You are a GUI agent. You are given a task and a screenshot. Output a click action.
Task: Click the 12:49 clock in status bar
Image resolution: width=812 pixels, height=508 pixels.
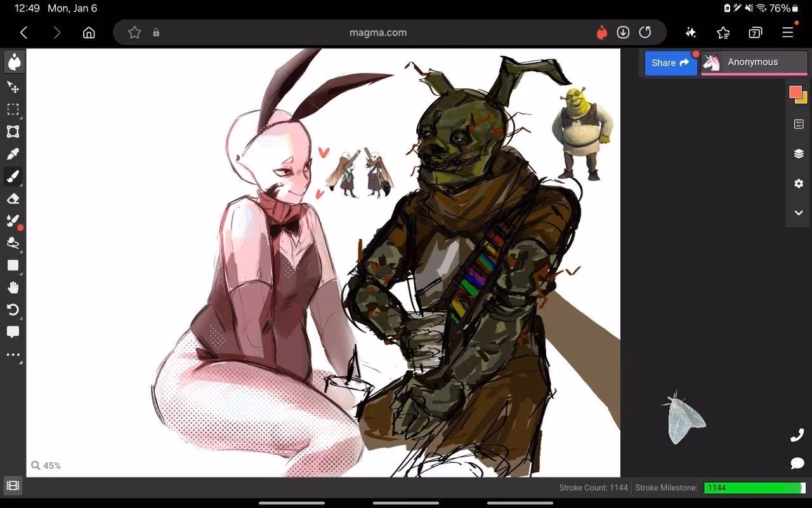(27, 8)
